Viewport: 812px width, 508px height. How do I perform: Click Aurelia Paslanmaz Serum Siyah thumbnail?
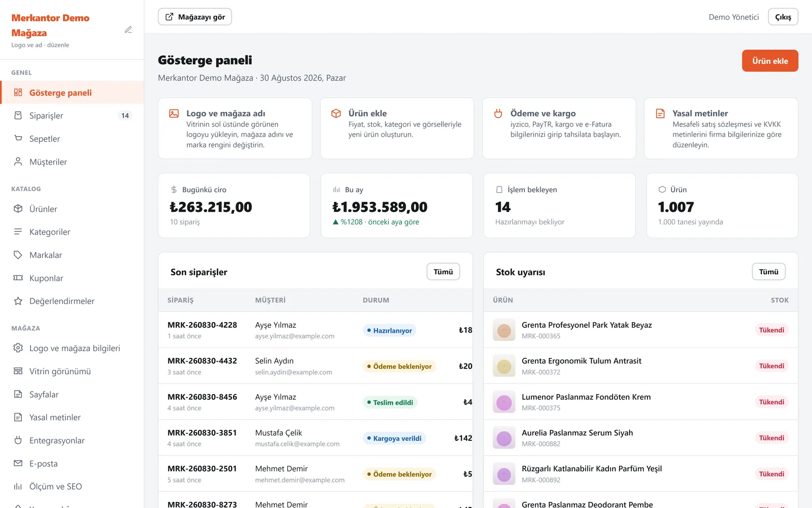(x=504, y=438)
